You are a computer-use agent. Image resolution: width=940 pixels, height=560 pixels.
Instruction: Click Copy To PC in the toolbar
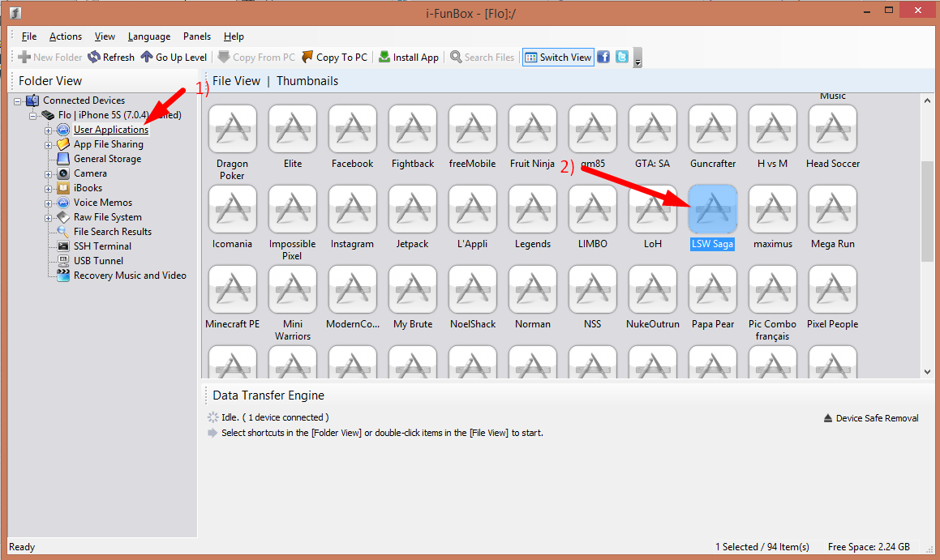[334, 57]
